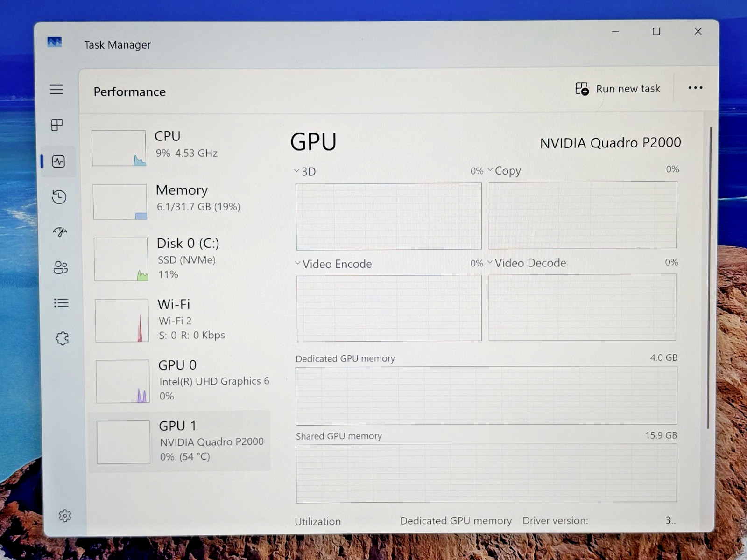Click the vertical scrollbar of GPU panel
This screenshot has height=560, width=747.
709,278
